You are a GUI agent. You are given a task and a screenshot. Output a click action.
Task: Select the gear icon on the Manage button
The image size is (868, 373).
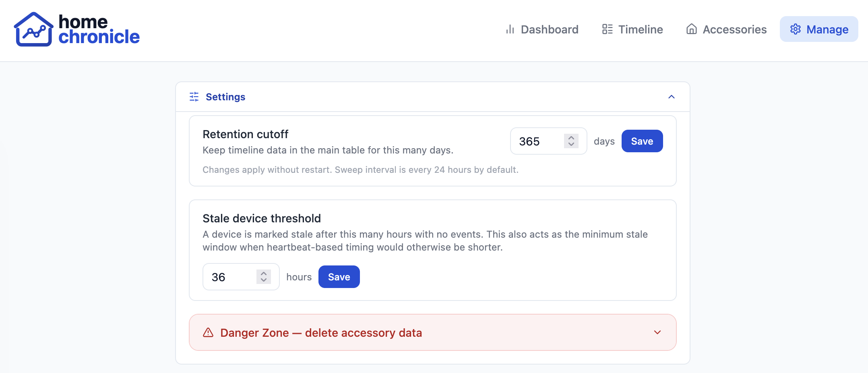point(795,29)
